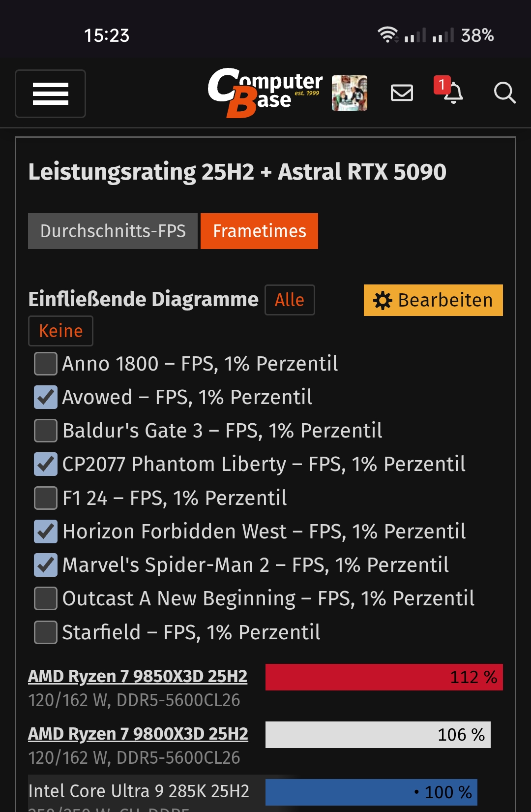This screenshot has width=531, height=812.
Task: Click the red 112% performance bar
Action: (x=383, y=677)
